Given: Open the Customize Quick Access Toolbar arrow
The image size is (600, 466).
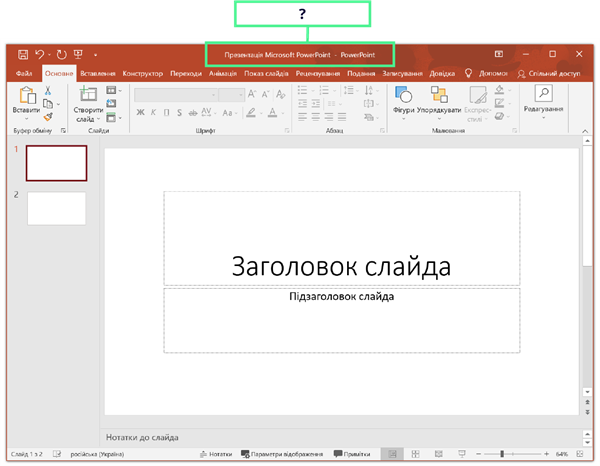Looking at the screenshot, I should 95,55.
